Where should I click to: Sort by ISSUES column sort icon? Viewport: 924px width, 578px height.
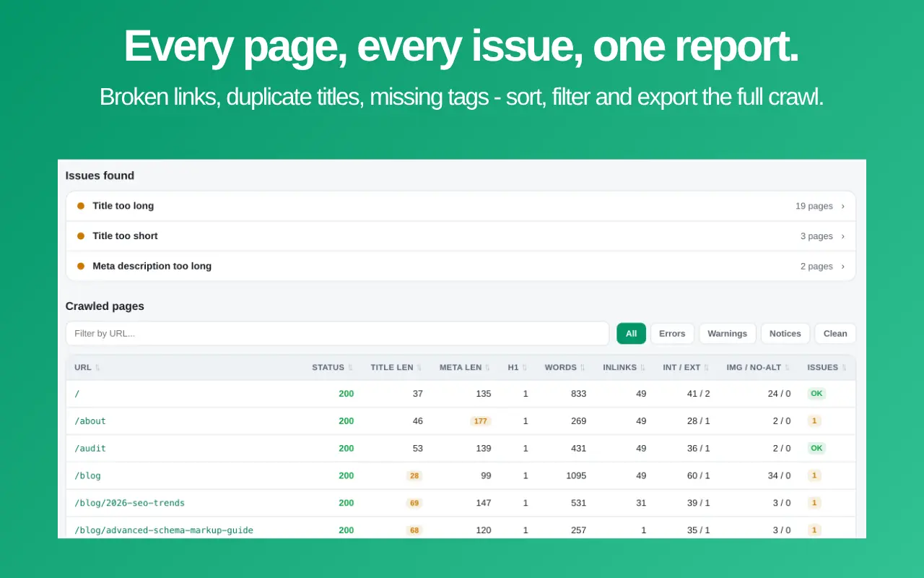(844, 368)
